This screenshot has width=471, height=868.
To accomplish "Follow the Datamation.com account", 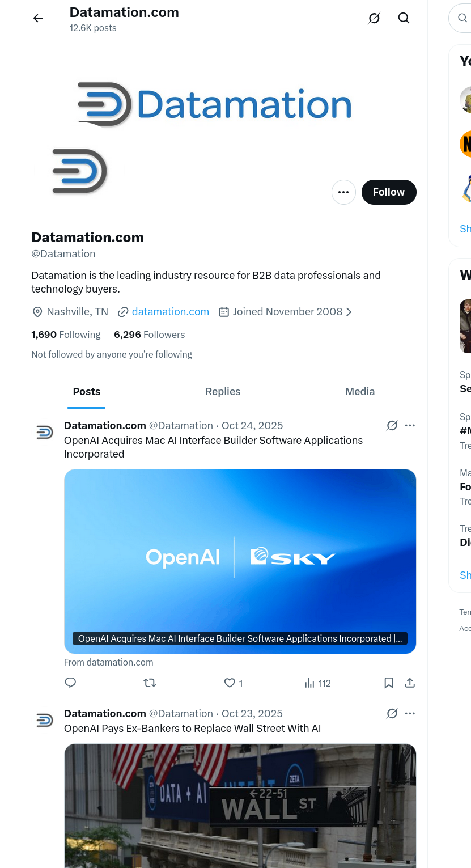I will click(x=389, y=192).
